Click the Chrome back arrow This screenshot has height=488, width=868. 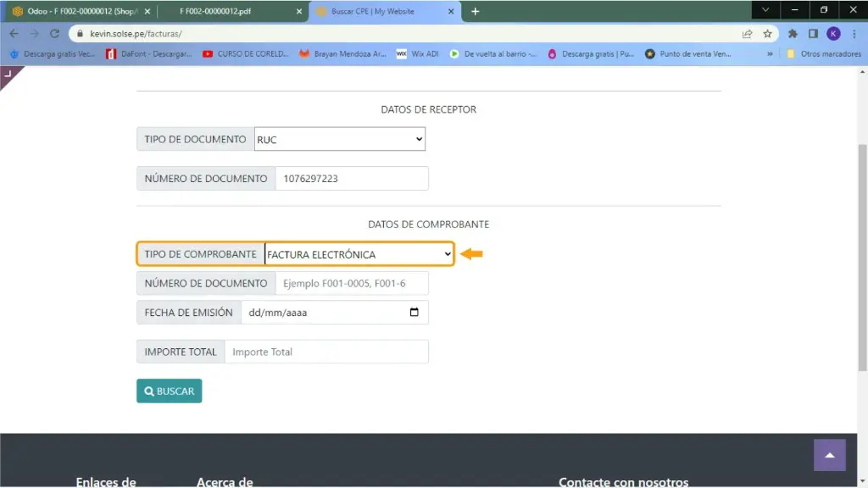[14, 34]
